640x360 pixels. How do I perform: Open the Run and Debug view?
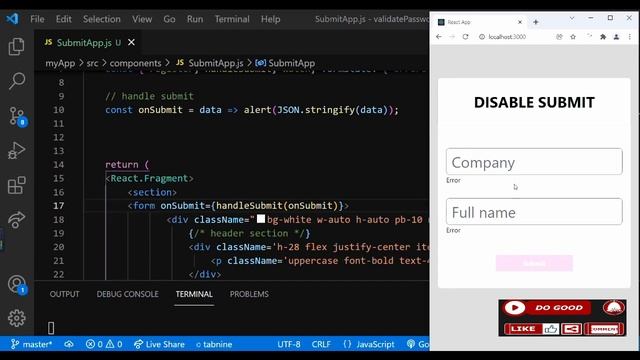pos(17,151)
